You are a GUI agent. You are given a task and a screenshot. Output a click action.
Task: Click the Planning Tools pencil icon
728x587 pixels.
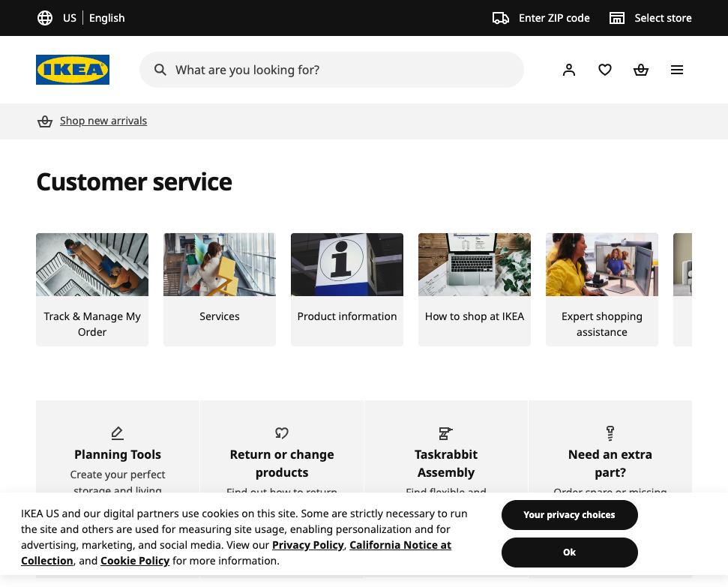point(118,433)
